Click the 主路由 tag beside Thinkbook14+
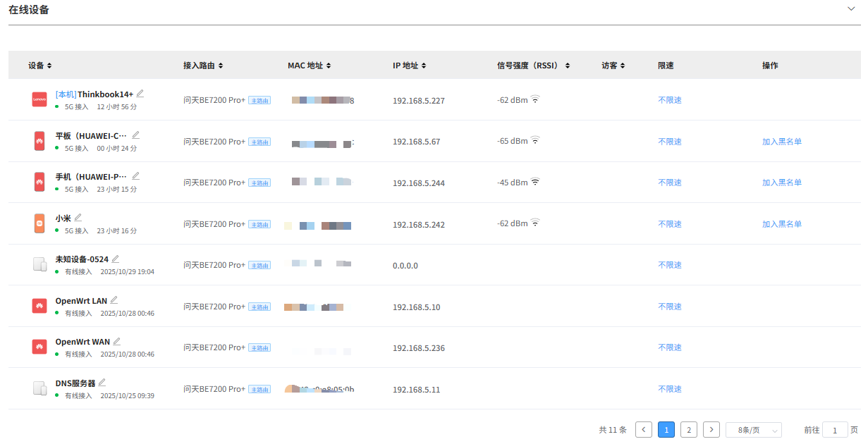Viewport: 868px width, 444px height. (x=259, y=99)
